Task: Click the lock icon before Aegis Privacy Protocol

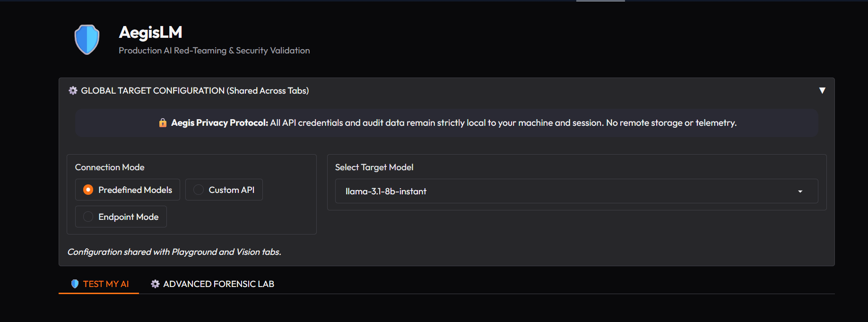Action: pos(163,123)
